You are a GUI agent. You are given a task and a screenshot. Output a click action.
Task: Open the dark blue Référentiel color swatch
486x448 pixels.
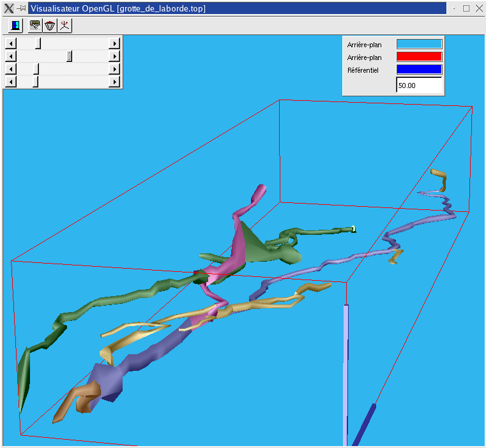[419, 70]
